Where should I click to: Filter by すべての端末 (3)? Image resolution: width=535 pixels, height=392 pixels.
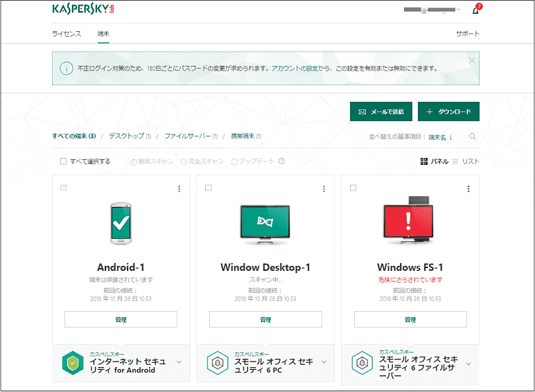click(x=74, y=136)
